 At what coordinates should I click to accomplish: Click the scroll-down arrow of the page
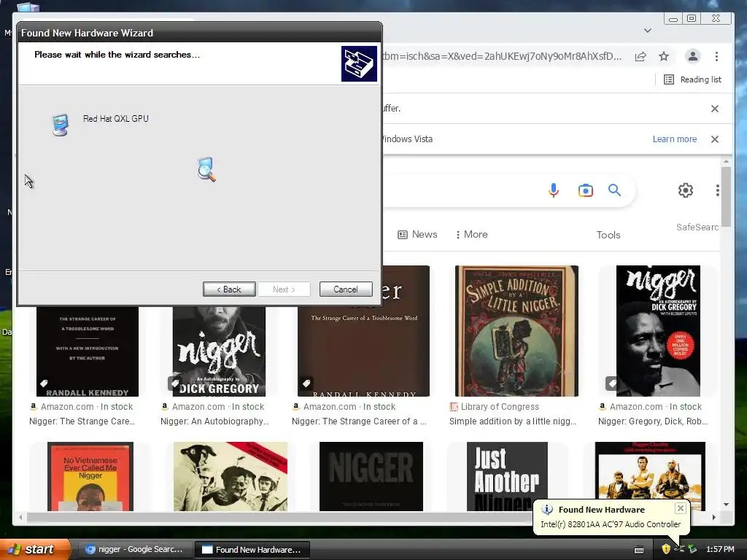pyautogui.click(x=726, y=505)
